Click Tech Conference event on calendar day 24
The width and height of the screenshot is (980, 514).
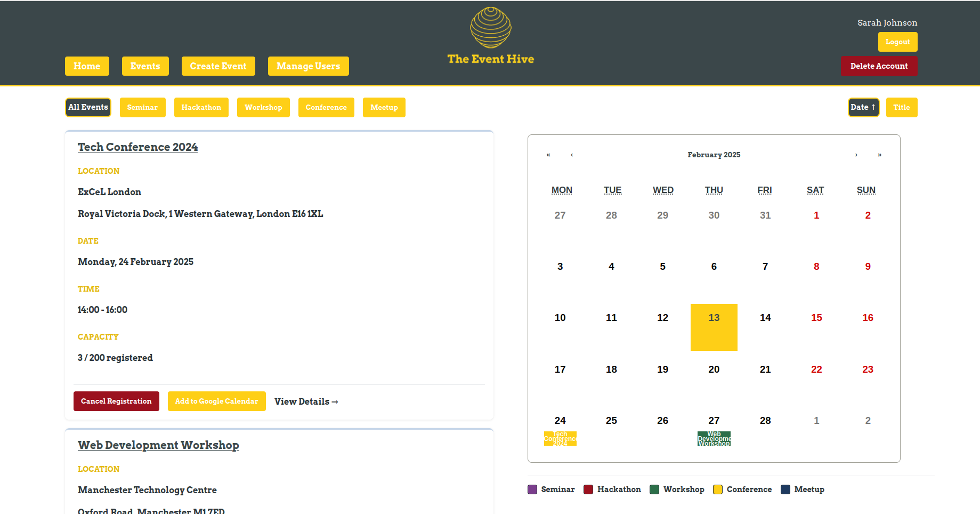coord(560,438)
